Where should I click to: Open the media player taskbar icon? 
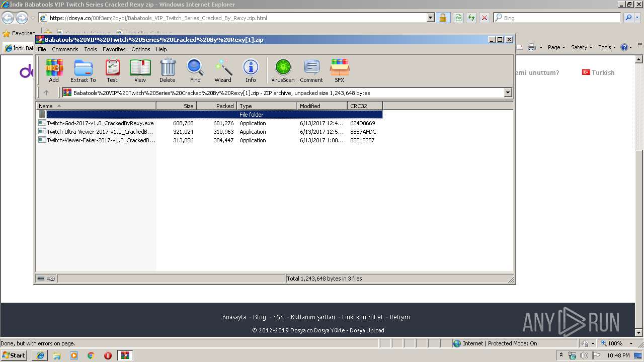(x=74, y=355)
